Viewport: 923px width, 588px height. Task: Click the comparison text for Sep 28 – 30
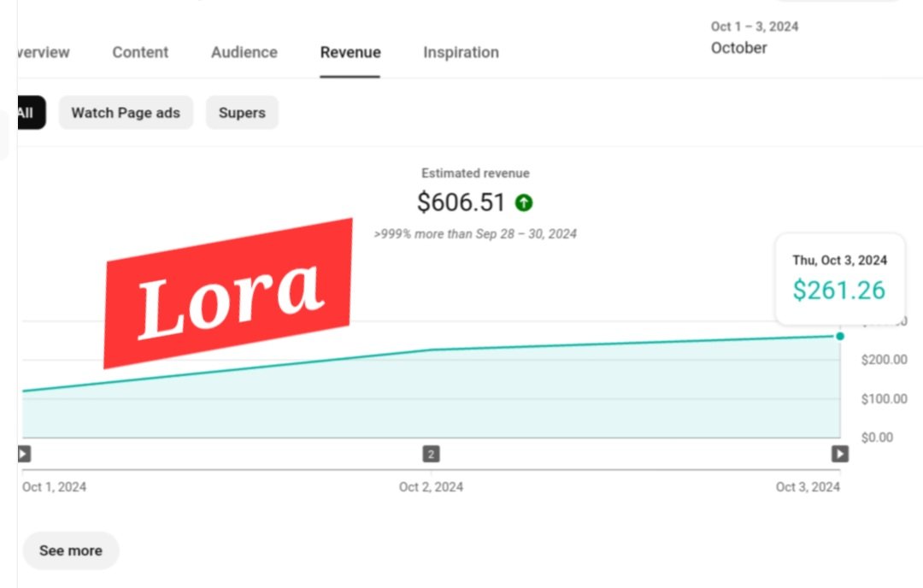pyautogui.click(x=475, y=234)
